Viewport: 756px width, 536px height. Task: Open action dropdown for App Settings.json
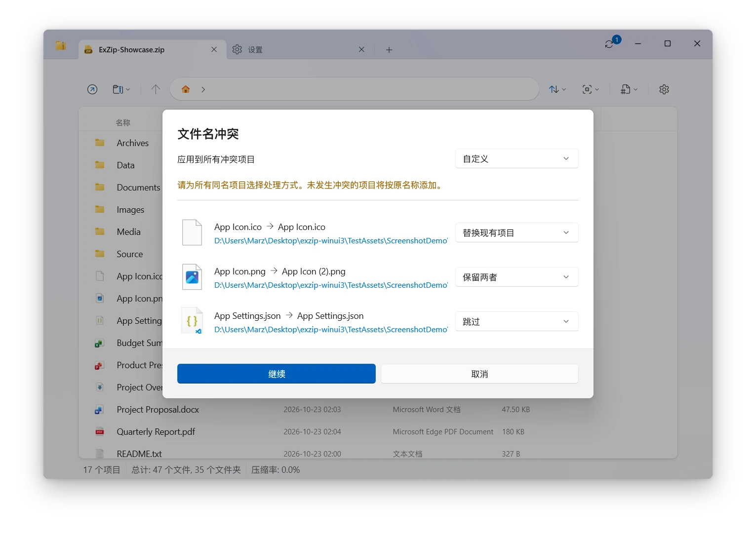coord(517,321)
